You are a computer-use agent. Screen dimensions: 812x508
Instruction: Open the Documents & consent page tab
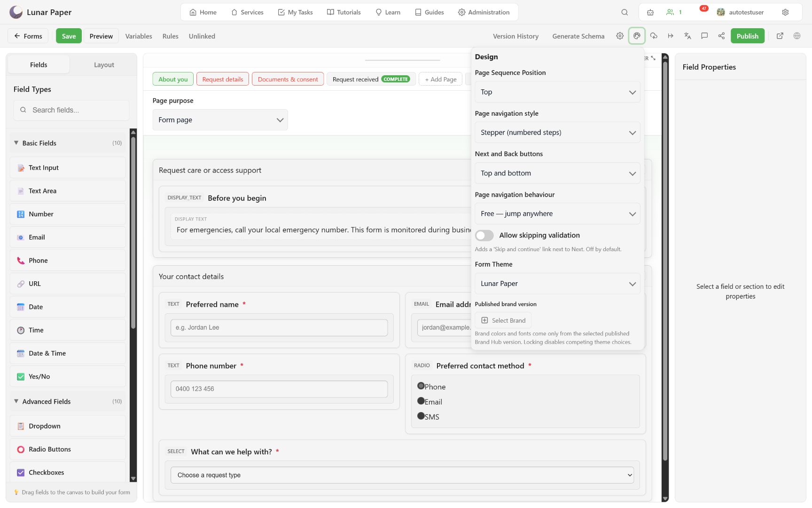click(x=288, y=79)
